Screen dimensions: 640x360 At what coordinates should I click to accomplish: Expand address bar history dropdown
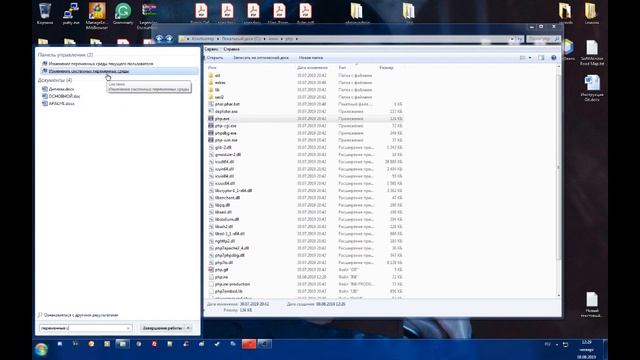click(512, 39)
